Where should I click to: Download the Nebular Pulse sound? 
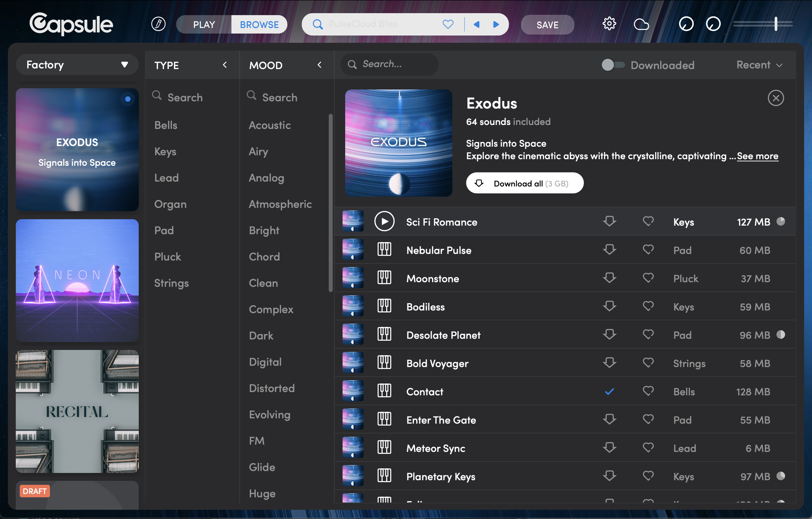(x=609, y=250)
